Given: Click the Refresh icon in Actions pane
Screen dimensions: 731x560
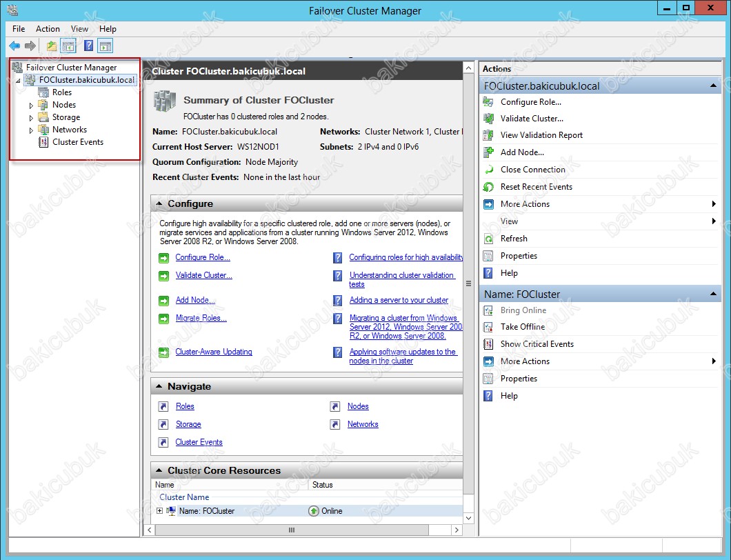Looking at the screenshot, I should tap(488, 239).
